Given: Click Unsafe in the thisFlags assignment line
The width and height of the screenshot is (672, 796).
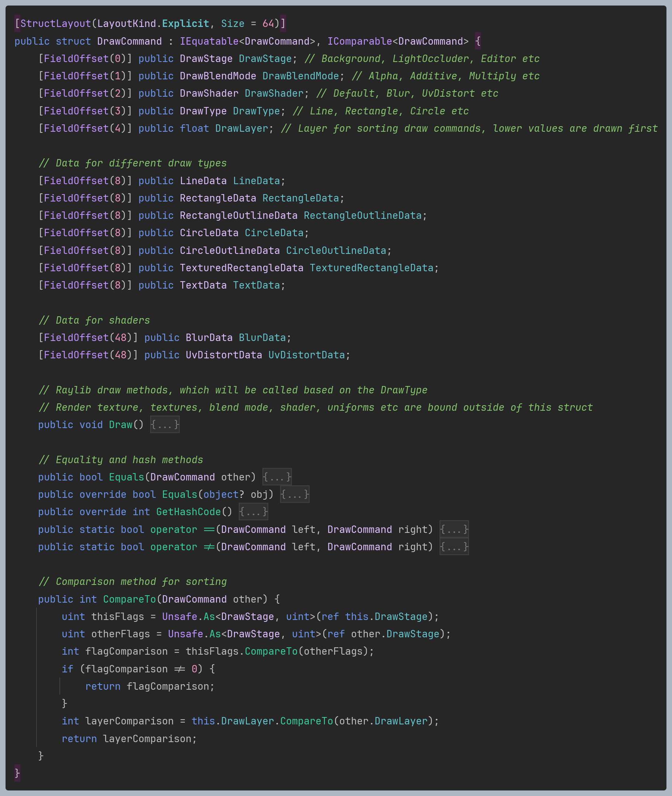Looking at the screenshot, I should coord(180,617).
